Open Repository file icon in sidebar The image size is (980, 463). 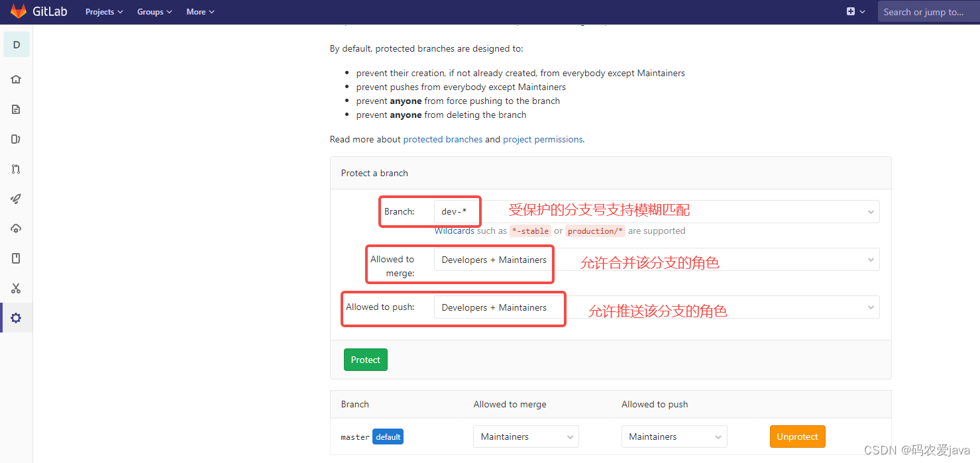16,109
